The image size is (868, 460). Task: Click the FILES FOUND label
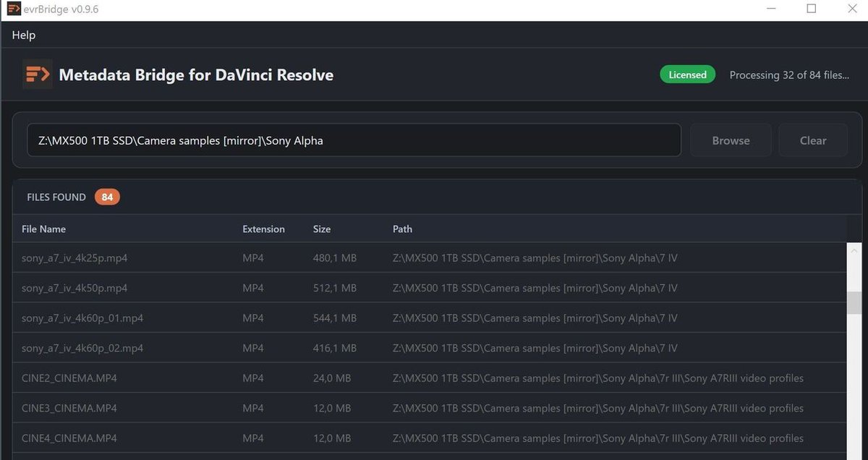[x=56, y=197]
